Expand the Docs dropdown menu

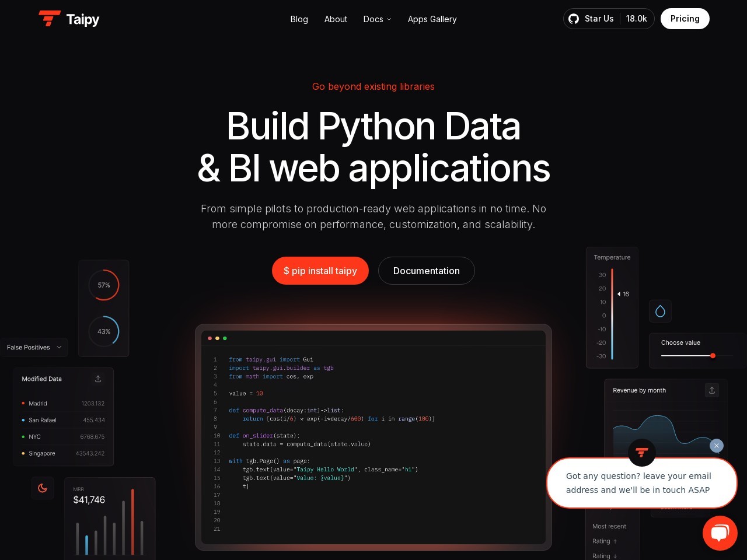click(377, 19)
